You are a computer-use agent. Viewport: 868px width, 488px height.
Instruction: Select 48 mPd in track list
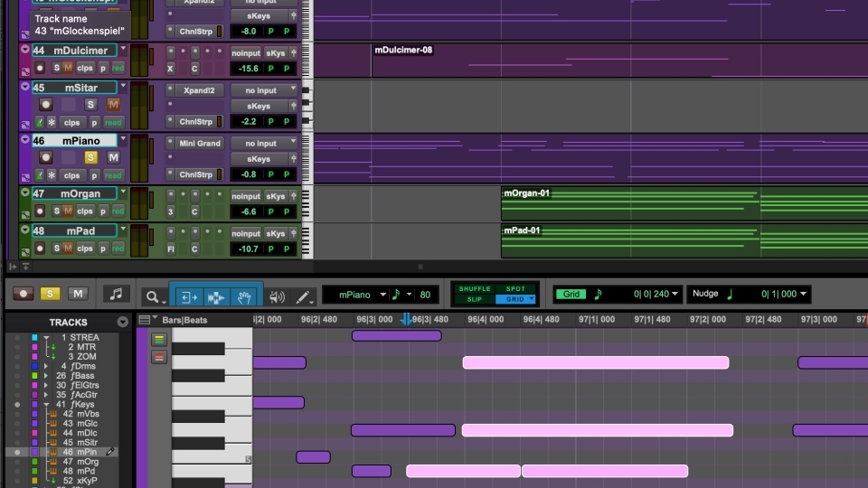79,471
